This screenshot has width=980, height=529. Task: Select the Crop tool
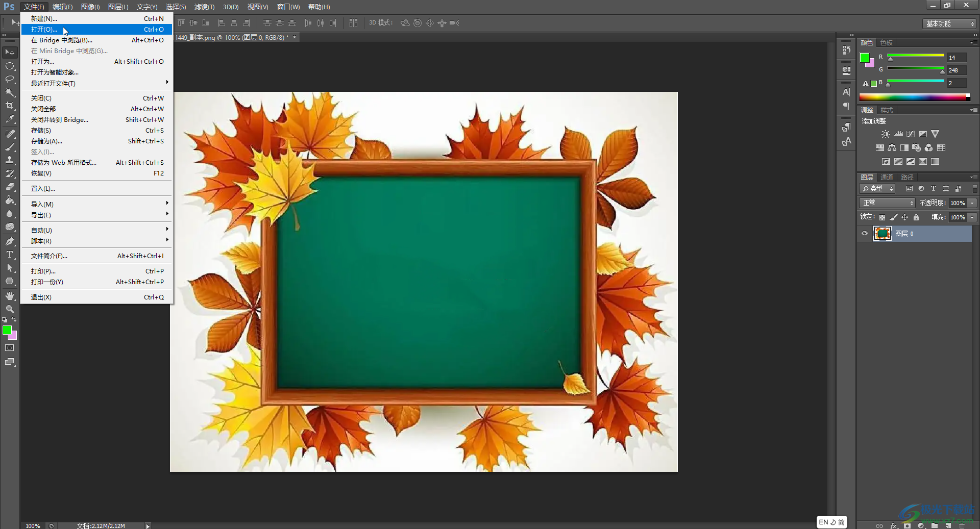click(x=10, y=106)
